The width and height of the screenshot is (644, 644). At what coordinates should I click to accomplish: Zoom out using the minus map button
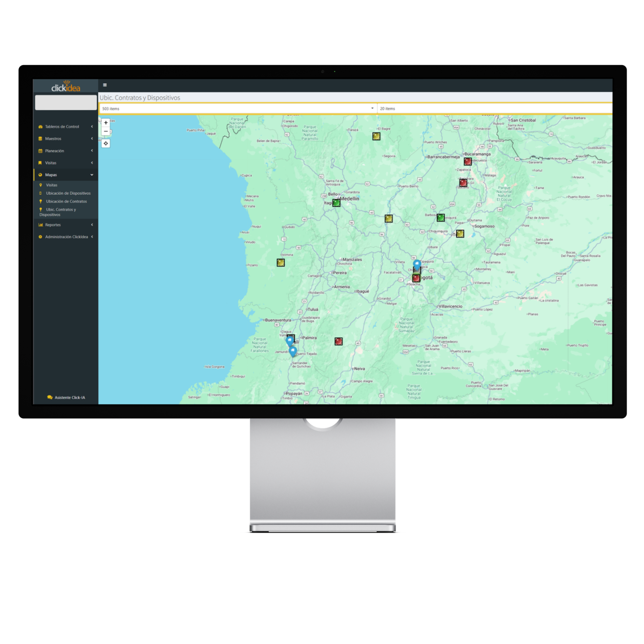[106, 131]
